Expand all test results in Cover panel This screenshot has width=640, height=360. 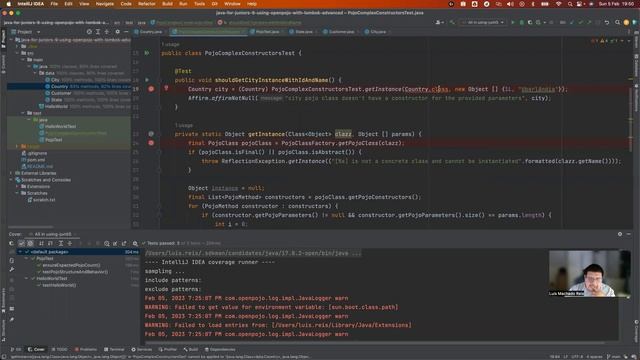pyautogui.click(x=61, y=243)
